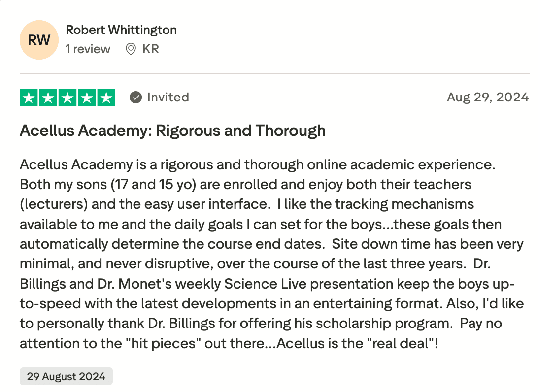Open details via the 29 August 2024 tag
This screenshot has height=392, width=538.
pos(66,376)
